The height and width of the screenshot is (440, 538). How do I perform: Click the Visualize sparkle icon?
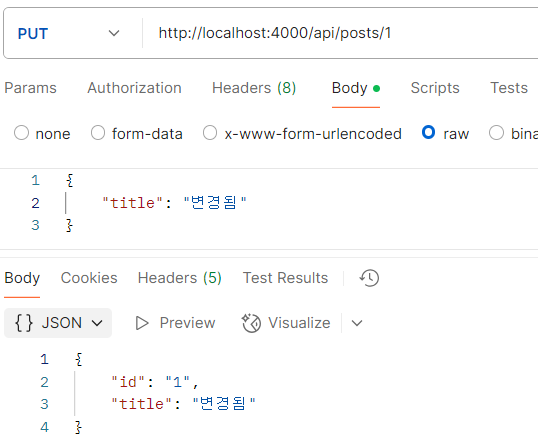click(251, 323)
